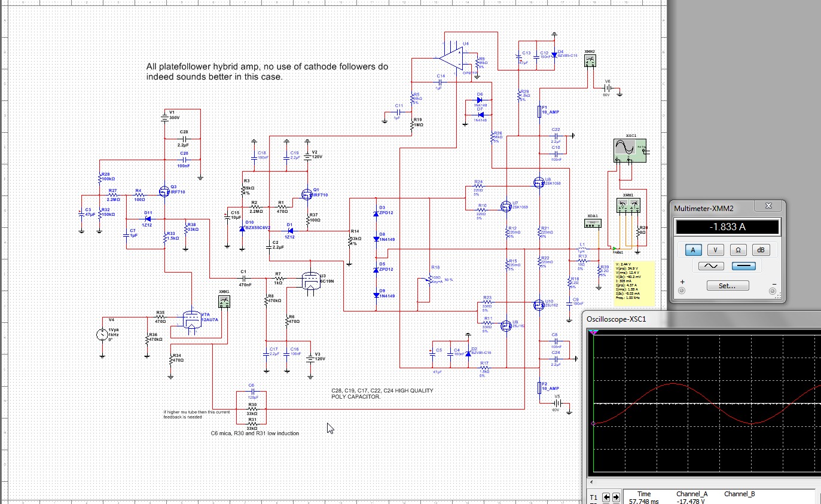Move oscilloscope cursor T1 right
This screenshot has width=821, height=504.
[x=615, y=497]
